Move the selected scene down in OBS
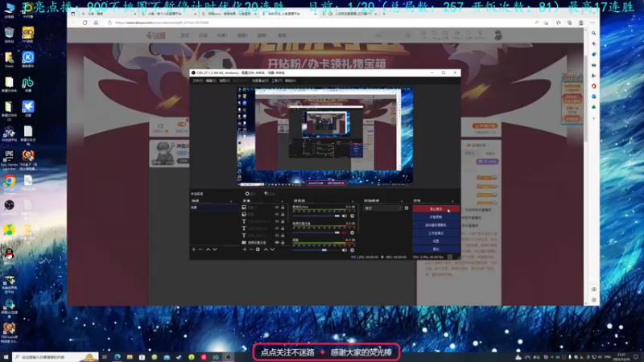Image resolution: width=644 pixels, height=362 pixels. pos(215,249)
